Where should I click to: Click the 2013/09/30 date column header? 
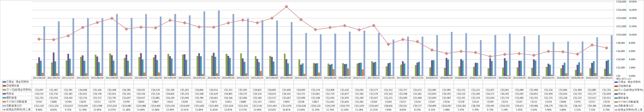click(x=170, y=78)
